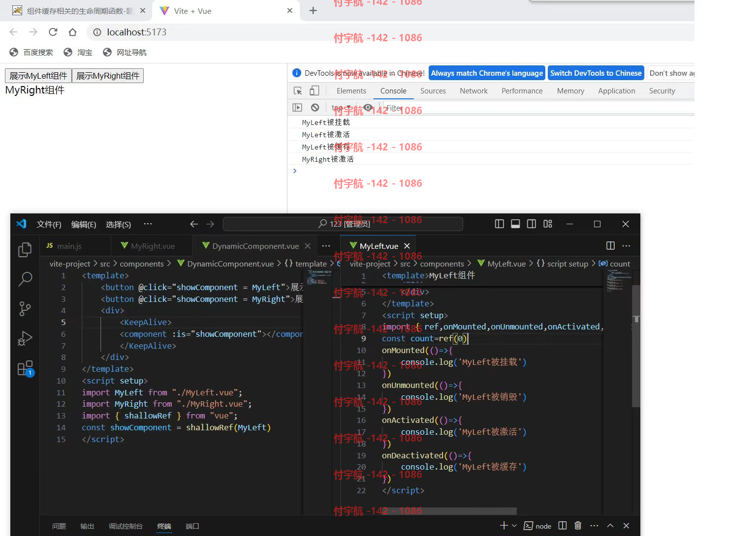Viewport: 756px width, 536px height.
Task: Open the Security tab in DevTools
Action: click(662, 91)
